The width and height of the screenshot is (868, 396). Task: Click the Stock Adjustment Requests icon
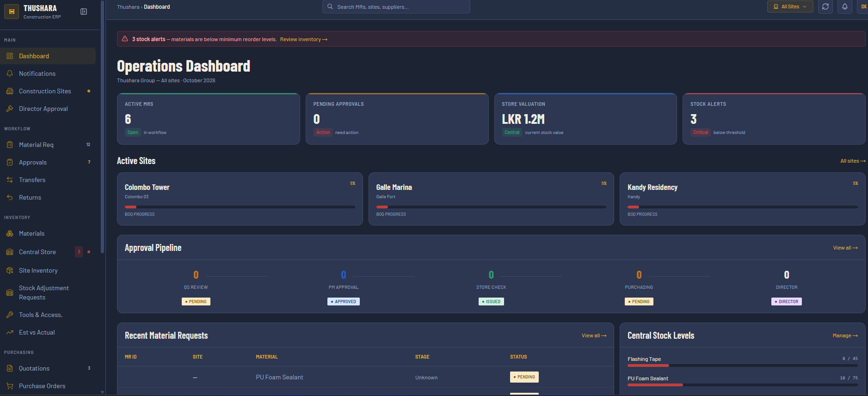10,292
